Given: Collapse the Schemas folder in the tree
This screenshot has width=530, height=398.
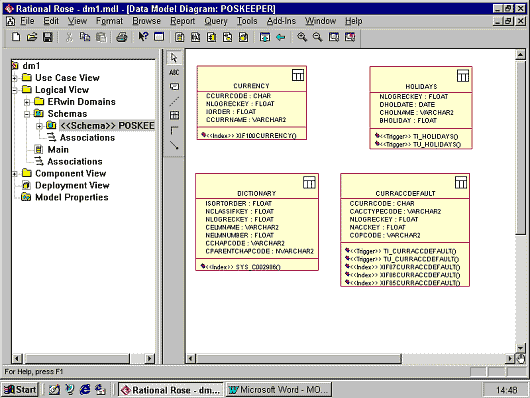Looking at the screenshot, I should (27, 114).
